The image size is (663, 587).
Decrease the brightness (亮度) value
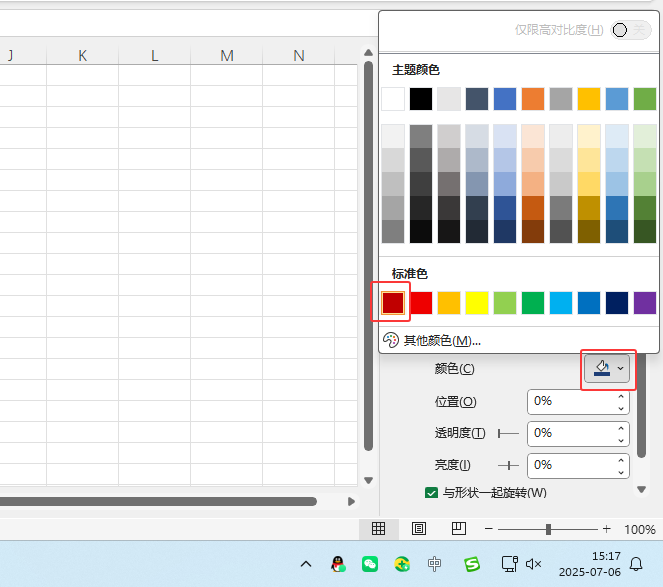621,472
